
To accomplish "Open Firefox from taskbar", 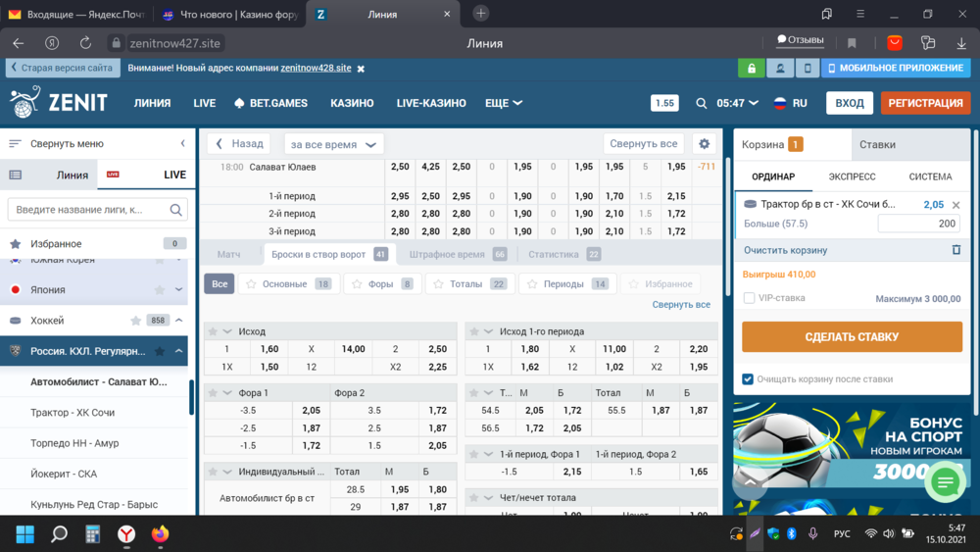I will tap(160, 534).
